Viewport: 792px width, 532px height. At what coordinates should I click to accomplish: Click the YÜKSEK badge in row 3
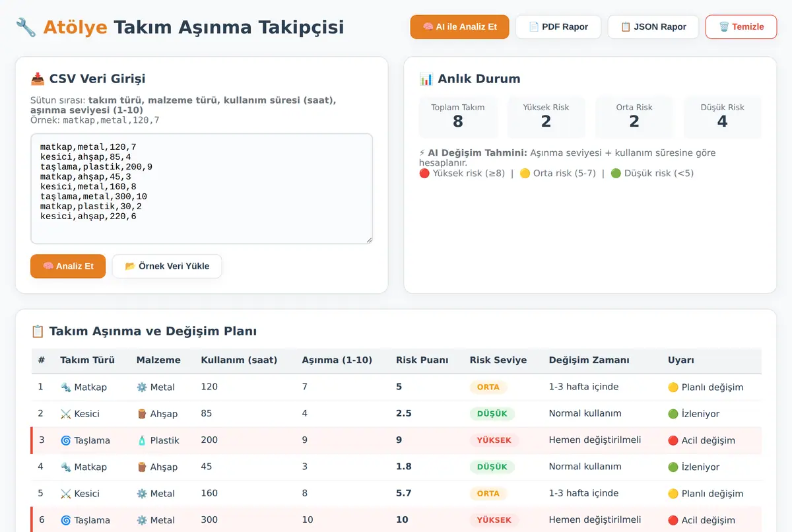(494, 440)
